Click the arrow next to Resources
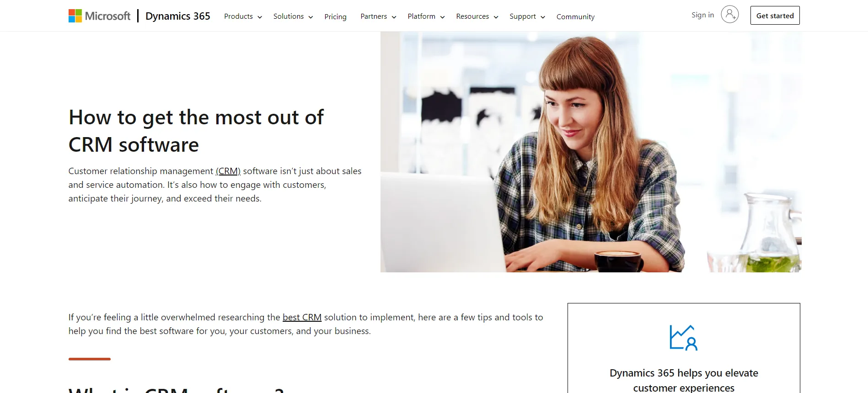 (496, 17)
